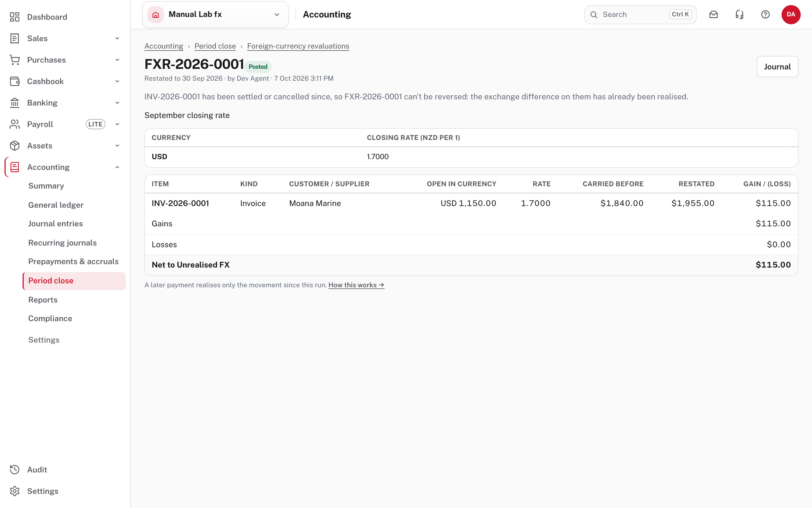Open Compliance under Accounting
The height and width of the screenshot is (508, 812).
50,318
